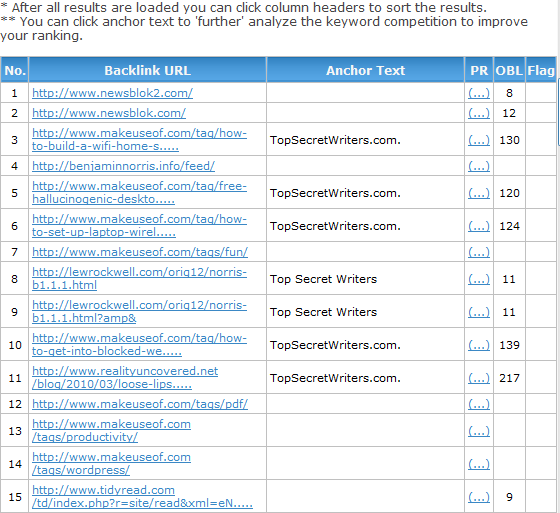Load PR value for row 6

coord(479,226)
